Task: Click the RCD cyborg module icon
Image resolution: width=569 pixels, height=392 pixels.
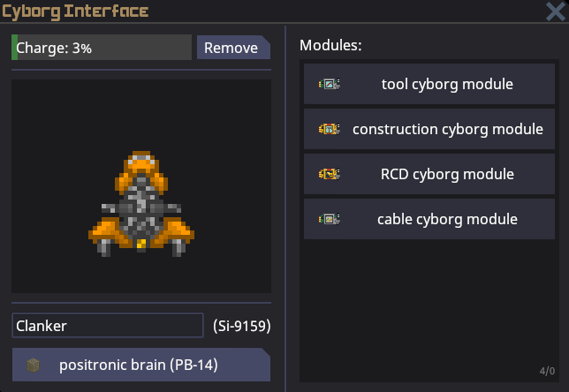Action: (x=329, y=174)
